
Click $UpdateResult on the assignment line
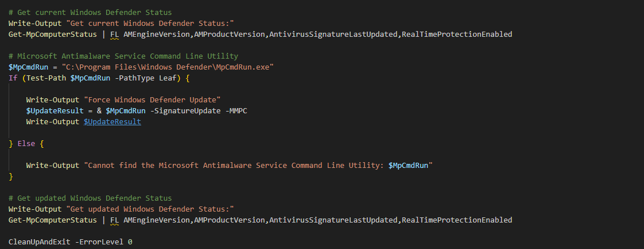pyautogui.click(x=55, y=111)
